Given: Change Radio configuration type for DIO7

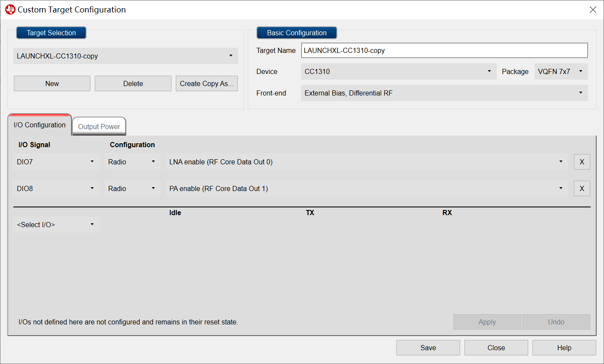Looking at the screenshot, I should click(x=133, y=162).
